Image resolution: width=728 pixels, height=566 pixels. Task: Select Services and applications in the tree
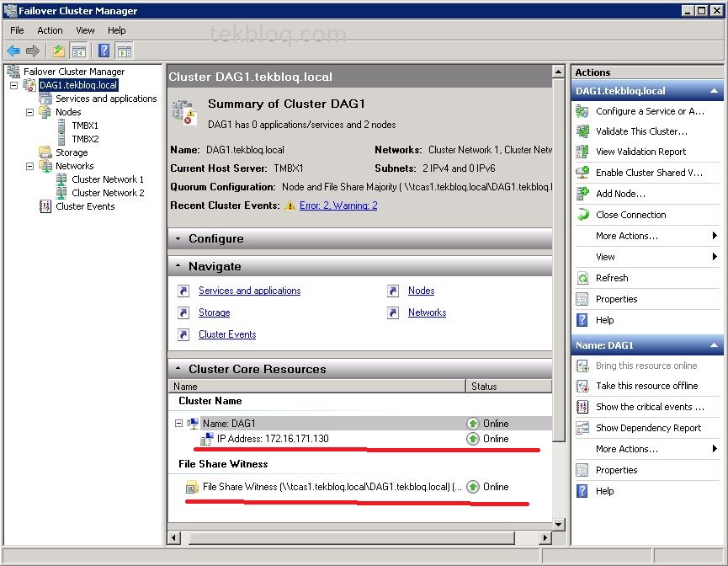click(x=106, y=99)
